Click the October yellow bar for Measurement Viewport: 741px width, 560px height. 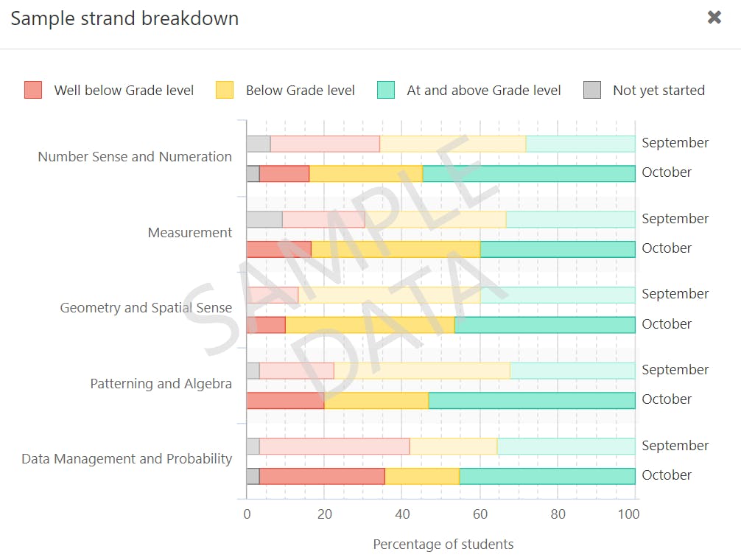pyautogui.click(x=396, y=249)
